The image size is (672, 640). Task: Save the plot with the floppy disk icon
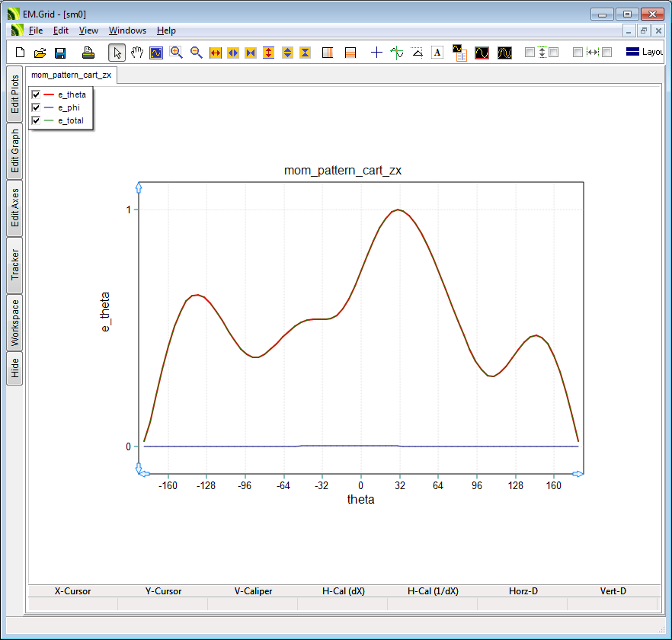click(60, 53)
